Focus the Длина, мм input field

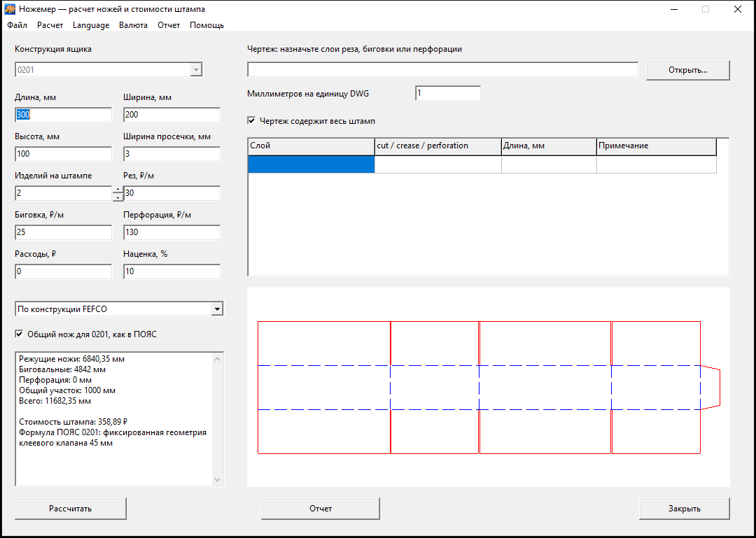coord(63,115)
